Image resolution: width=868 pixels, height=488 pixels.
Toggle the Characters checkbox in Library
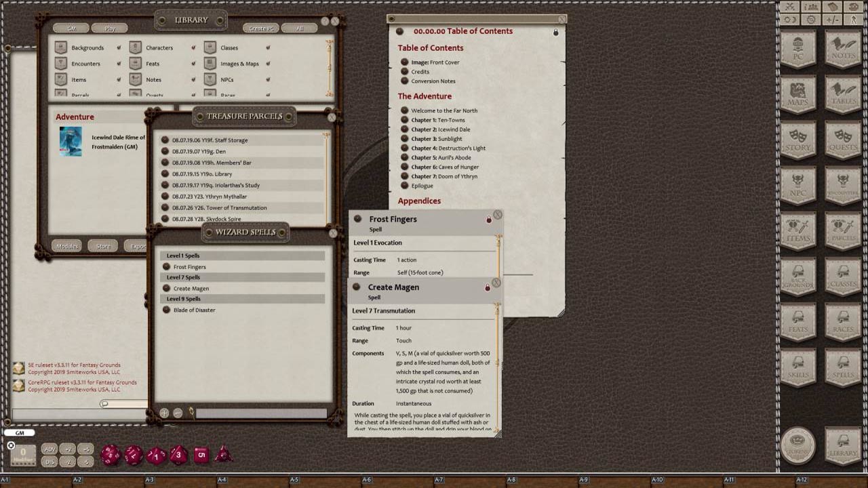pos(193,47)
